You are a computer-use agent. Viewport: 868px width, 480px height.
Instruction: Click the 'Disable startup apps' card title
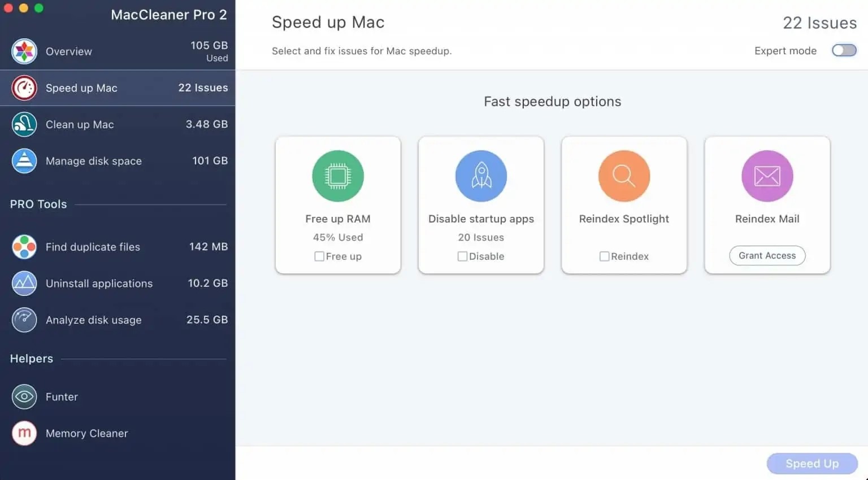tap(481, 219)
